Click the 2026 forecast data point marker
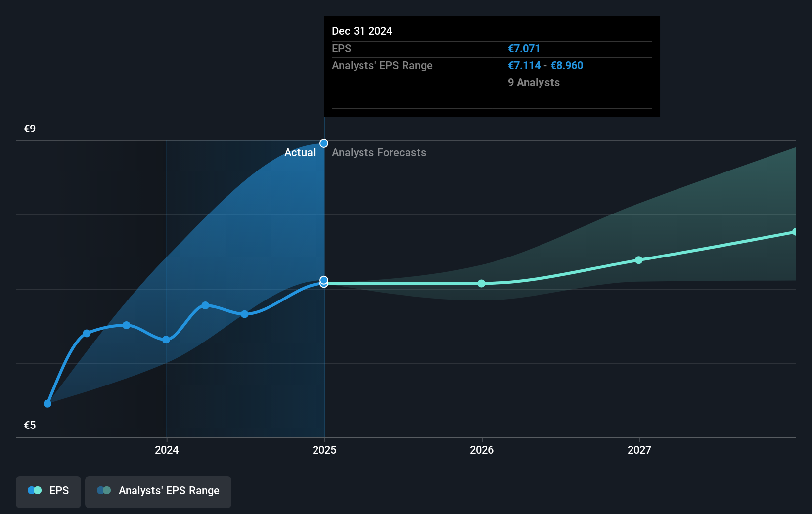812x514 pixels. pos(481,283)
